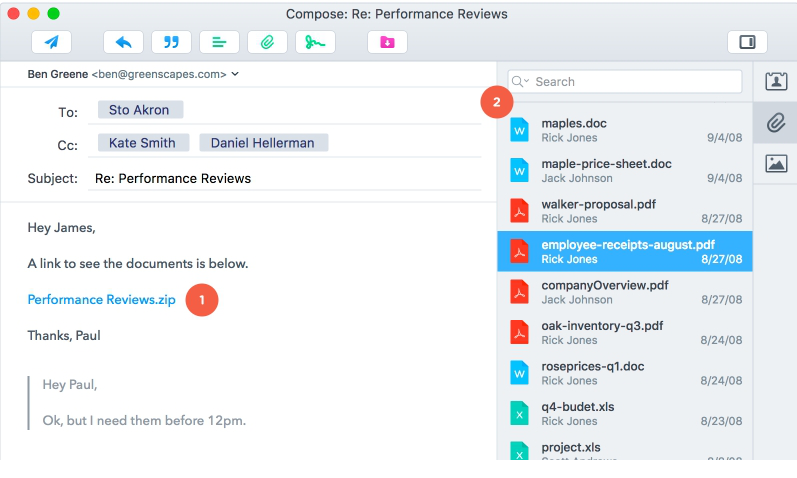Select roseprices-q1.doc attachment

(x=625, y=373)
